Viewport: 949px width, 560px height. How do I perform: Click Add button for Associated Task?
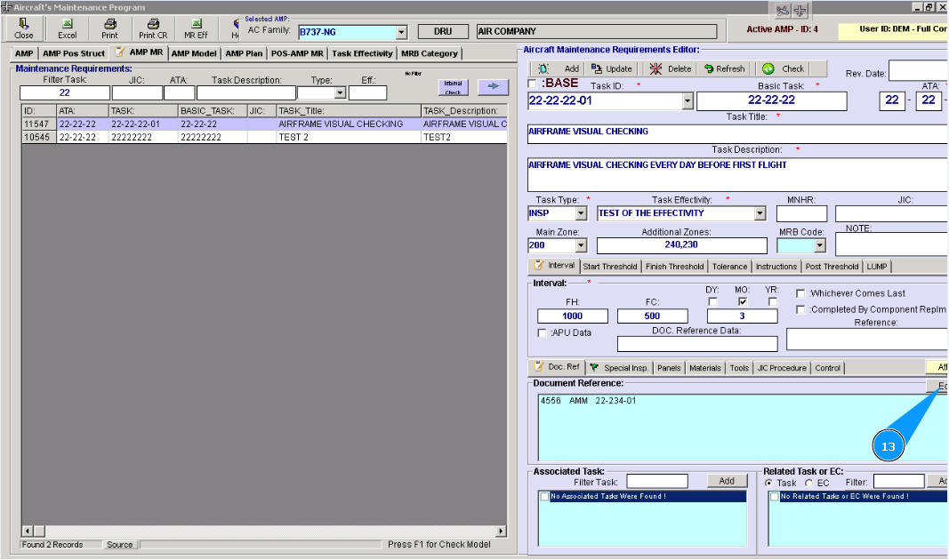727,481
